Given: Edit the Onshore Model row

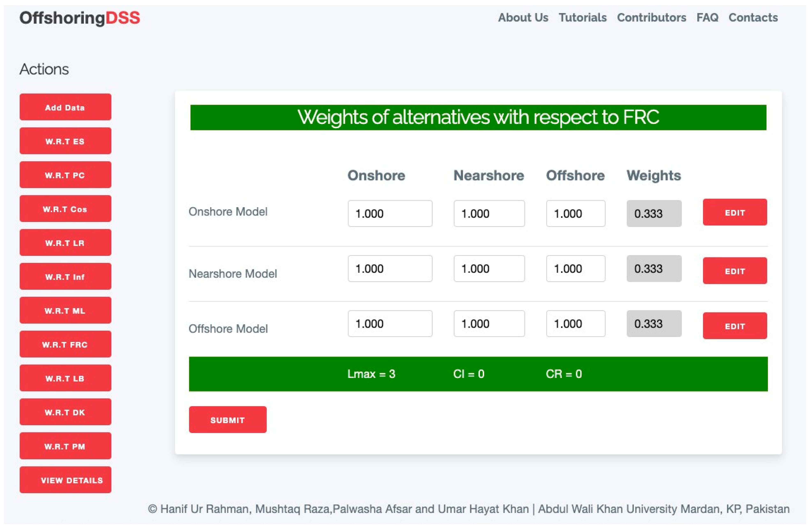Looking at the screenshot, I should click(735, 212).
